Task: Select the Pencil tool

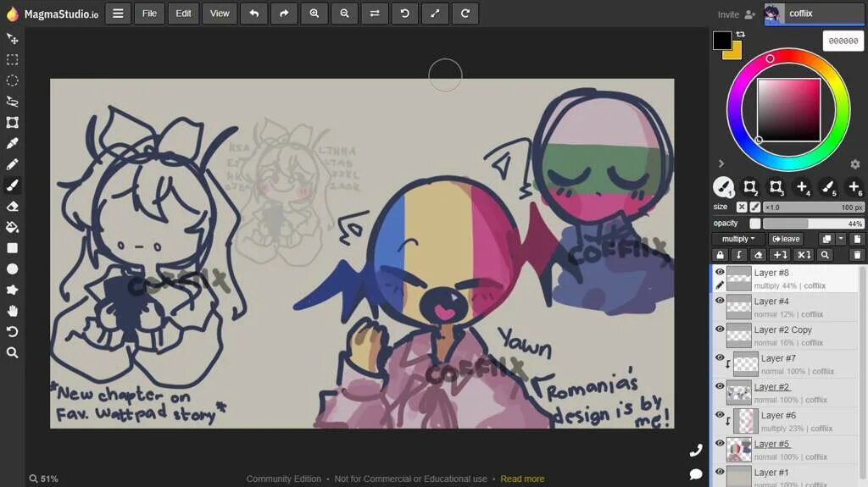Action: (12, 164)
